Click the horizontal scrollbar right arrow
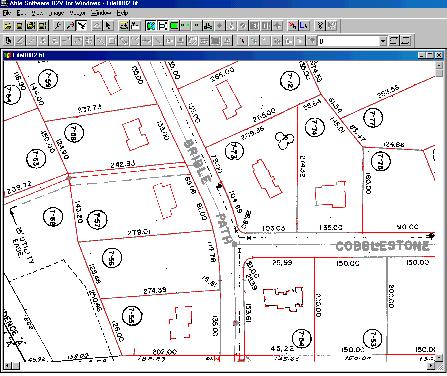Image resolution: width=447 pixels, height=376 pixels. click(431, 366)
